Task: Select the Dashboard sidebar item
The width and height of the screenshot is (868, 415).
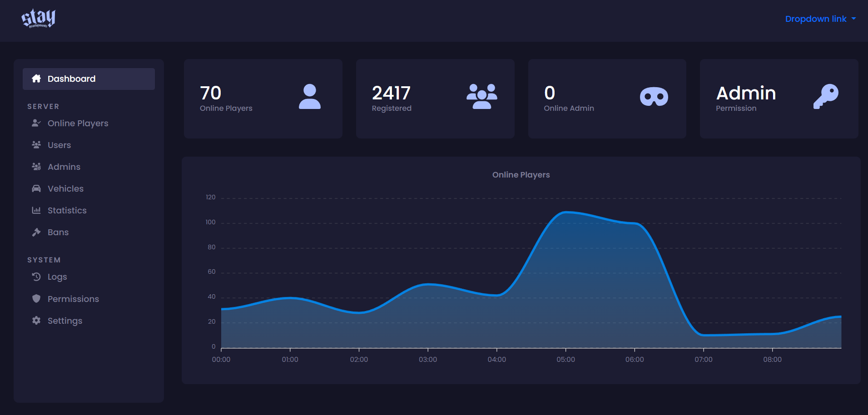Action: 89,79
